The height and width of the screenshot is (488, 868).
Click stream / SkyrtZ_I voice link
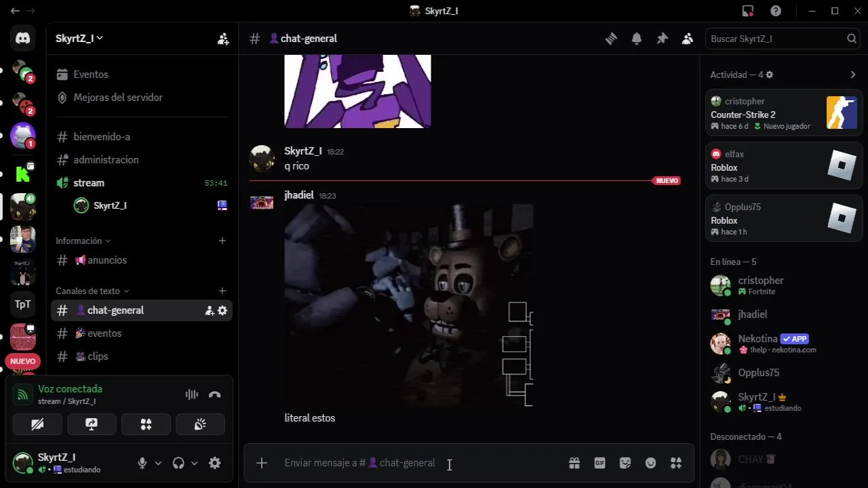point(66,401)
